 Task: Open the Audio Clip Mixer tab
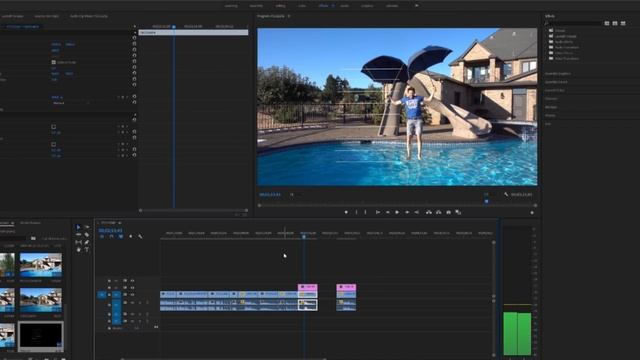point(89,16)
